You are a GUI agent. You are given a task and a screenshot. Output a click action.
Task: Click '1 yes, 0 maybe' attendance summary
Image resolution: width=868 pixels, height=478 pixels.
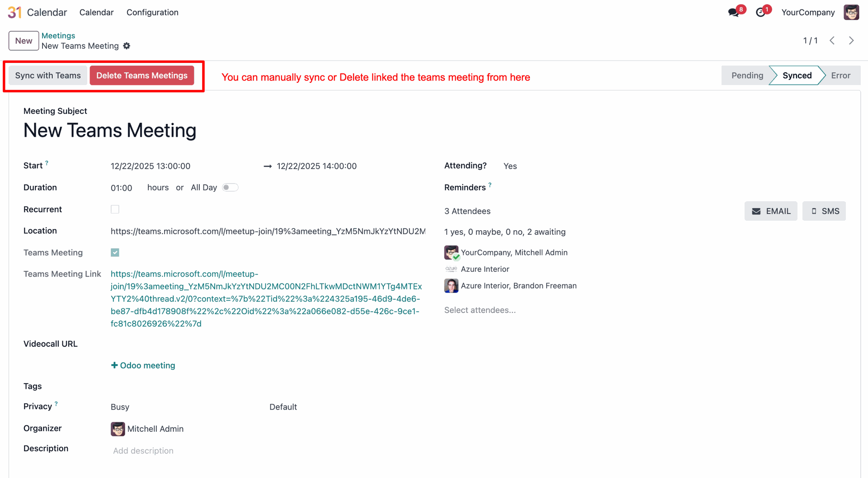pyautogui.click(x=505, y=232)
